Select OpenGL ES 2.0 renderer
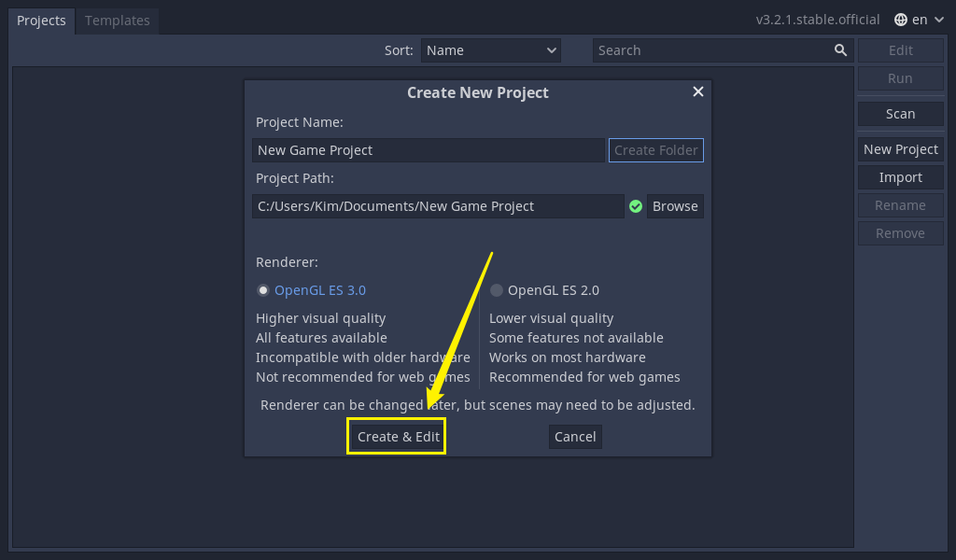Screen dimensions: 956x560 [497, 290]
